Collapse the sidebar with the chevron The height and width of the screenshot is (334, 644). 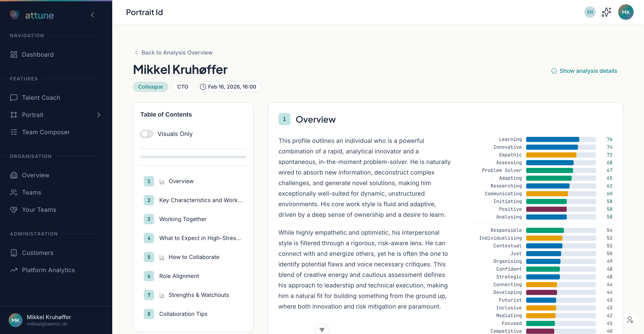[93, 15]
